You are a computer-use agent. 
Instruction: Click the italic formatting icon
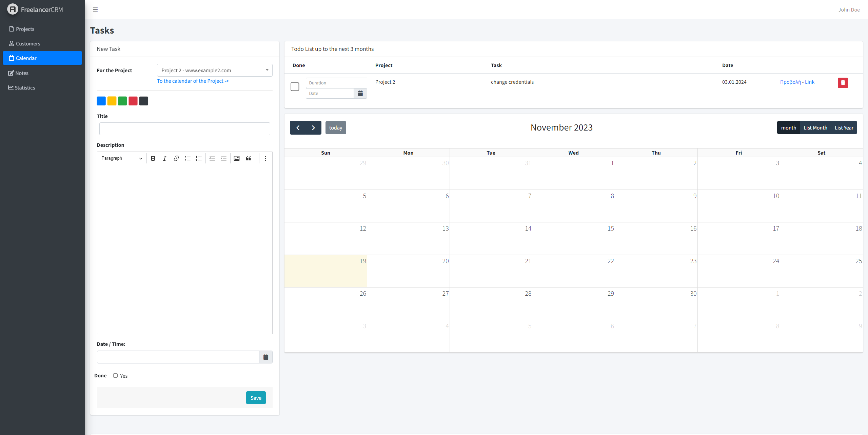(x=165, y=158)
